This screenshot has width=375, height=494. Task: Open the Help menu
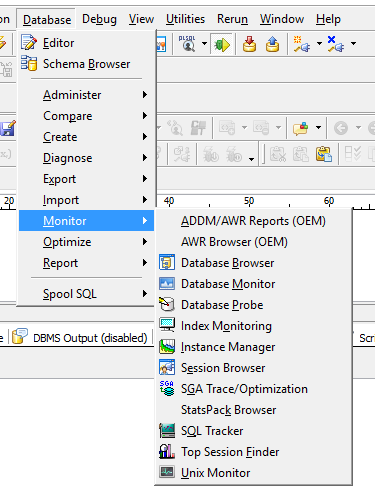click(x=328, y=19)
